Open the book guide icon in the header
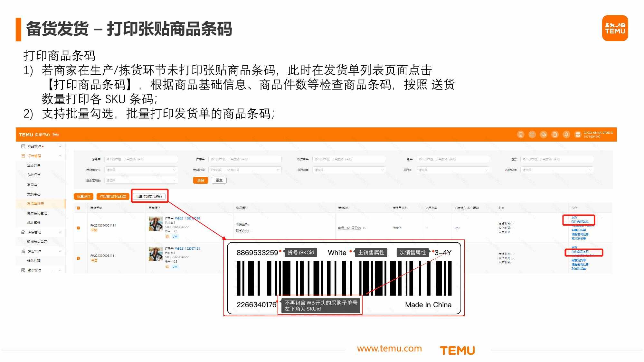The height and width of the screenshot is (362, 644). tap(532, 135)
